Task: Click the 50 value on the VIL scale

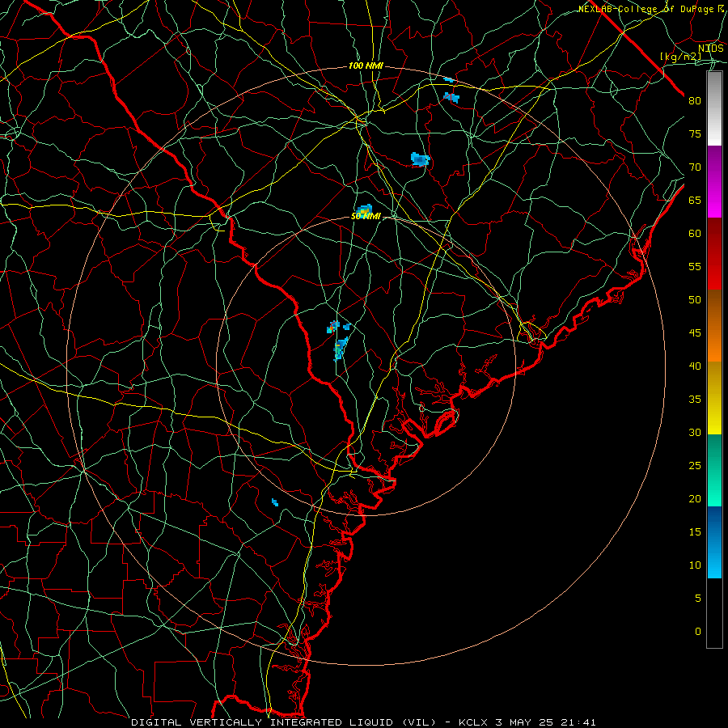Action: 695,299
